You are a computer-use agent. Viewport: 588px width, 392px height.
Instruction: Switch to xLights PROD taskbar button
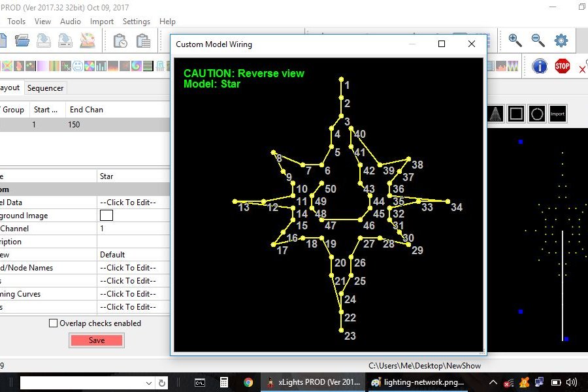click(313, 382)
